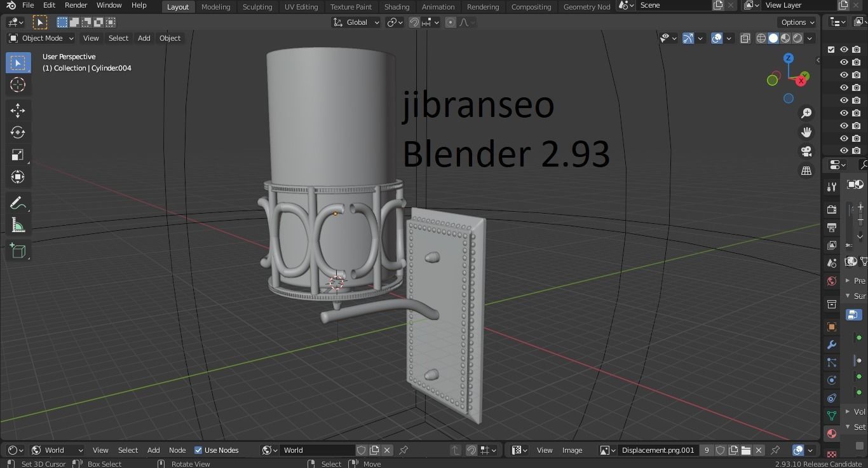The image size is (868, 468).
Task: Open the Object Mode dropdown
Action: point(41,38)
